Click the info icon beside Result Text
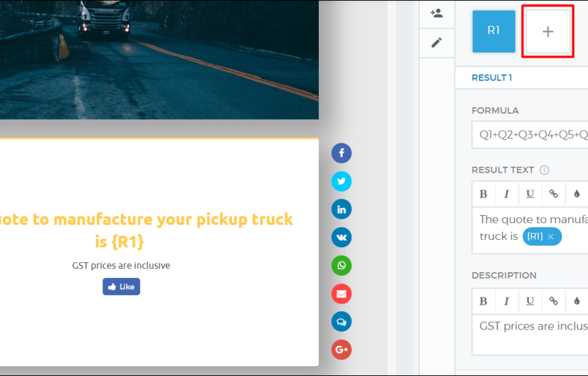The height and width of the screenshot is (376, 588). 544,170
